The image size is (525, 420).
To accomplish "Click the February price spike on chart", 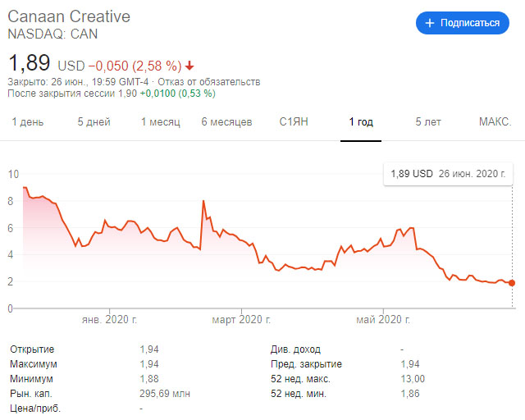I will pos(202,201).
